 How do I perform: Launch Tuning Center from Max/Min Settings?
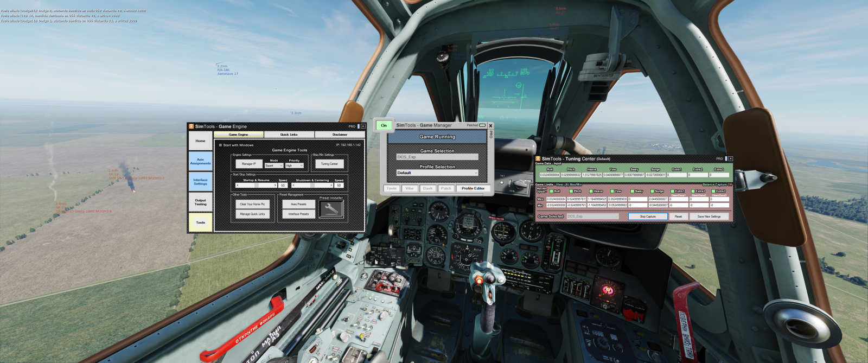coord(329,163)
